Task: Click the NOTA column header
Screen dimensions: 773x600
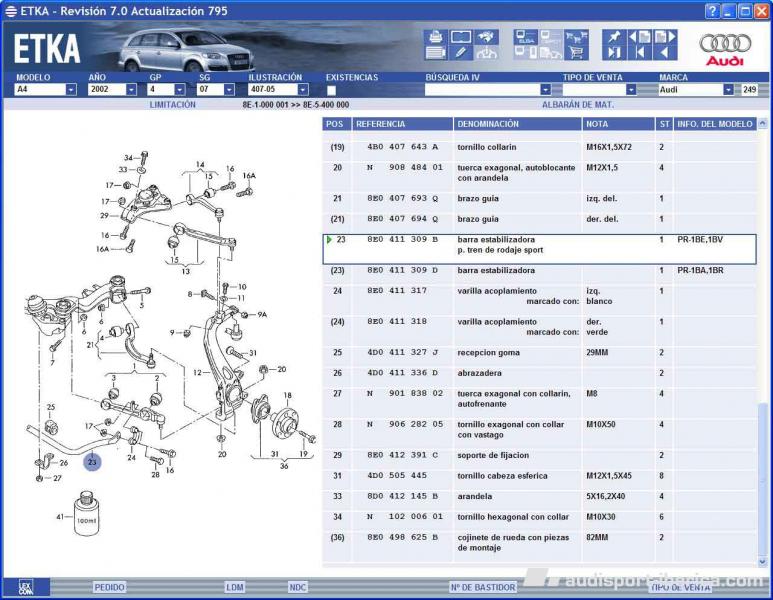Action: click(x=618, y=124)
